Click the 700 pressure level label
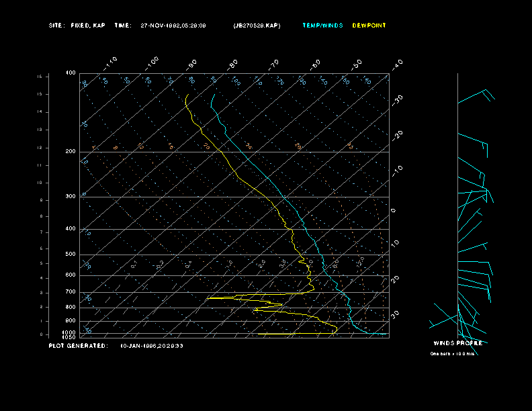Viewport: 532px width, 411px height. tap(71, 292)
